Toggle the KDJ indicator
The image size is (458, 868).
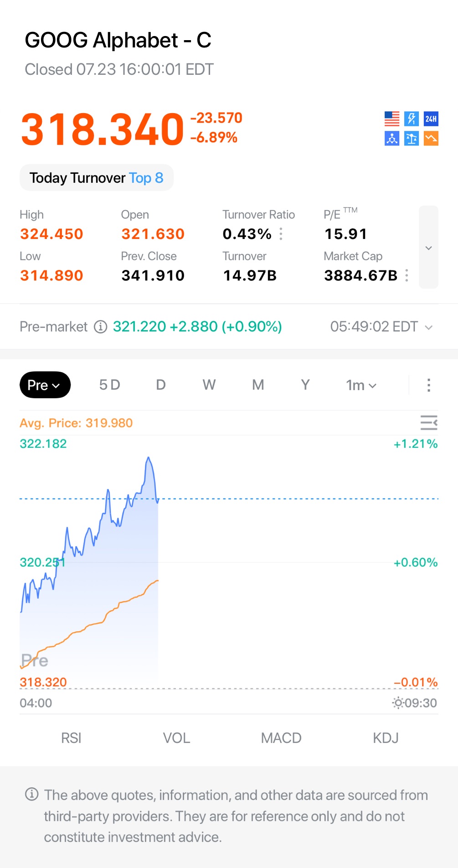(x=386, y=738)
